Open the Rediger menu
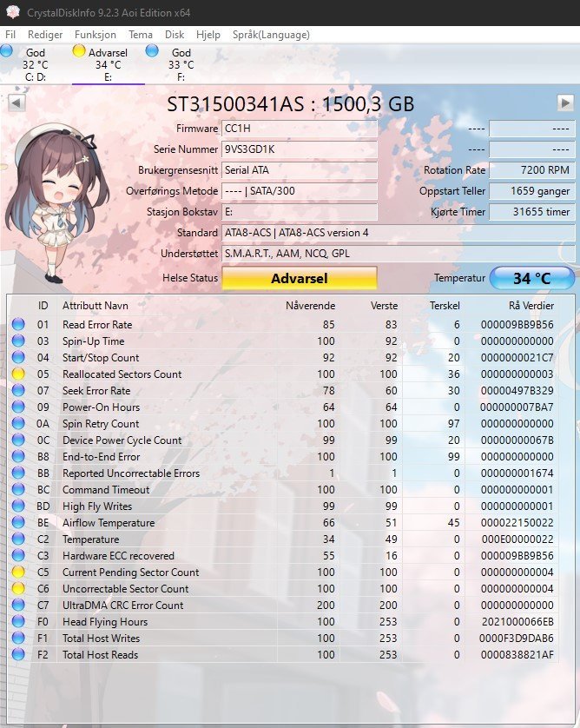This screenshot has width=580, height=728. coord(45,35)
